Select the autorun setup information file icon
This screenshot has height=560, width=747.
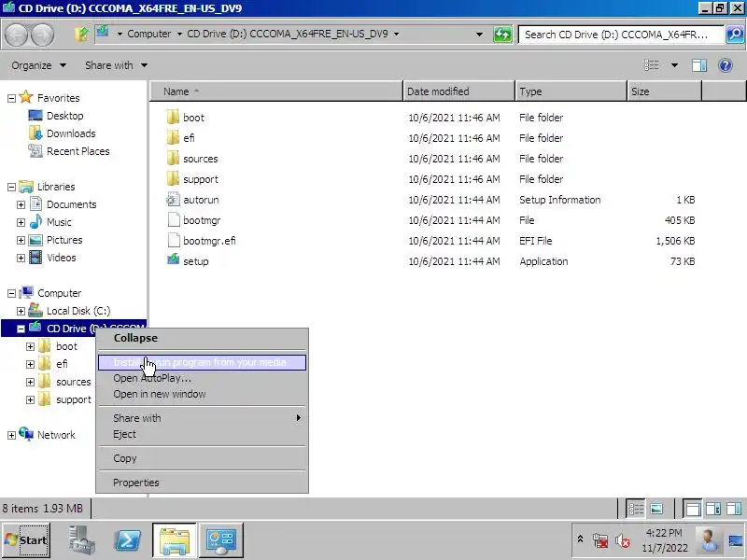(173, 199)
